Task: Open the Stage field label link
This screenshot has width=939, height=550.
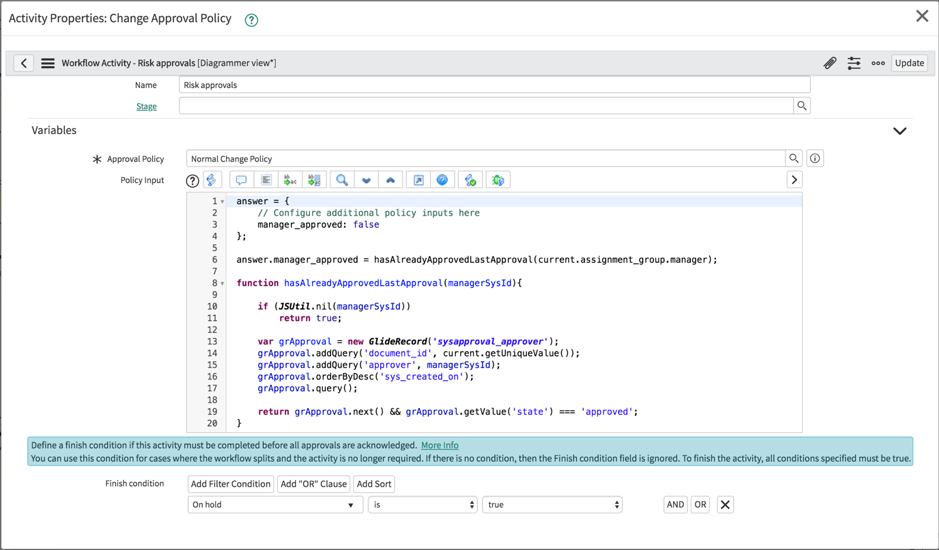Action: pyautogui.click(x=146, y=106)
